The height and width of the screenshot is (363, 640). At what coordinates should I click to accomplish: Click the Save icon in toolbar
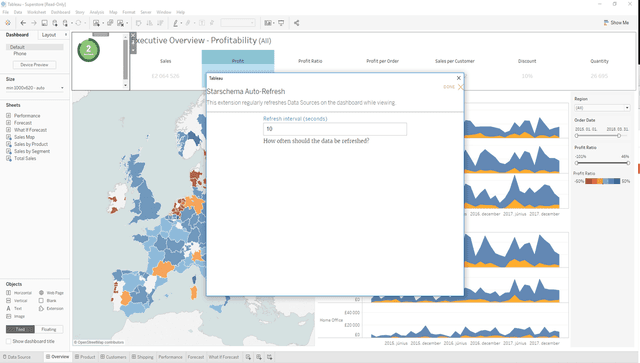pyautogui.click(x=44, y=23)
